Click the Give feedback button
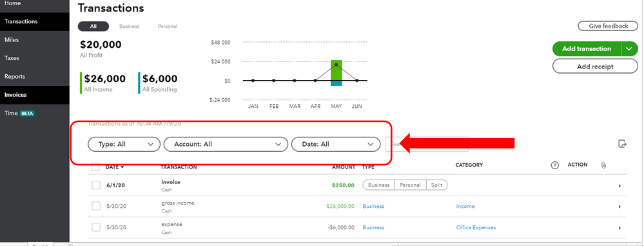This screenshot has height=246, width=644. tap(609, 26)
